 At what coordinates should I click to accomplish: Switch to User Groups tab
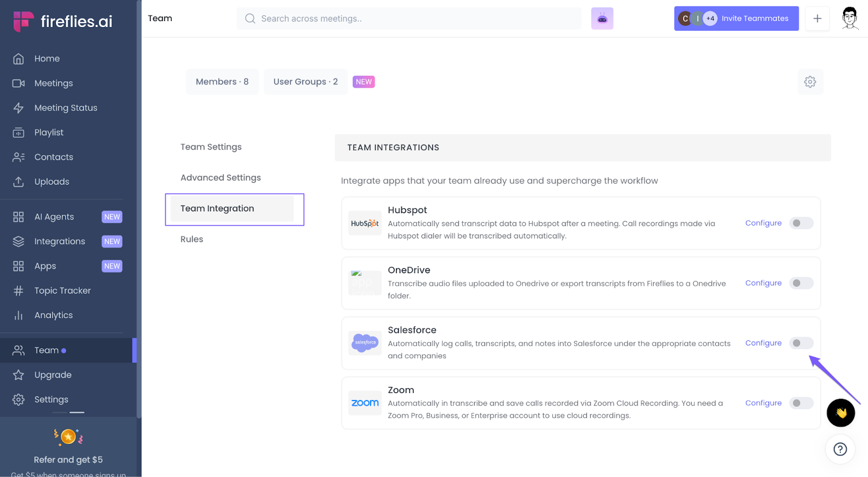pyautogui.click(x=305, y=82)
